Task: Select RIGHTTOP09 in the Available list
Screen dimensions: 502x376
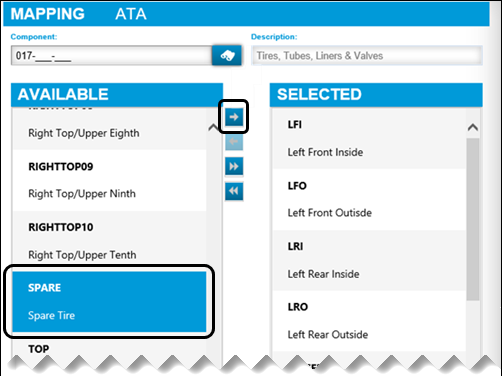Action: click(x=109, y=180)
